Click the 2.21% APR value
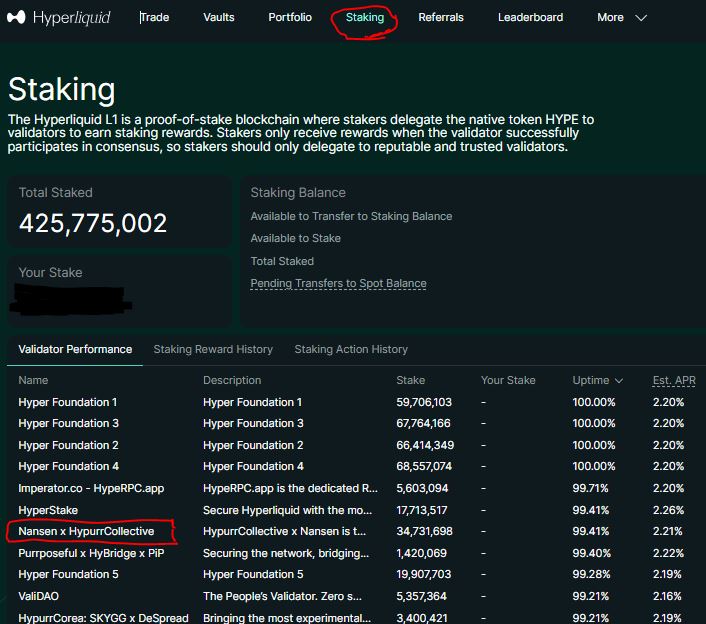 tap(668, 531)
